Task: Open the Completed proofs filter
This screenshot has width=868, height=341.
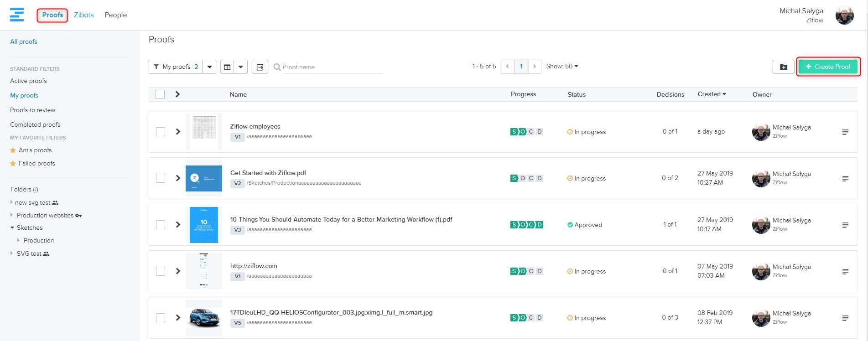Action: pos(35,124)
